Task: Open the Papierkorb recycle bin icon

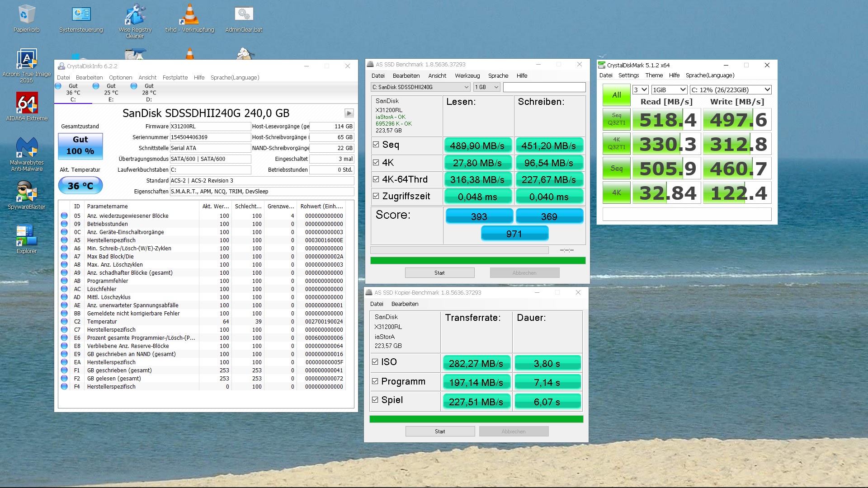Action: [26, 18]
